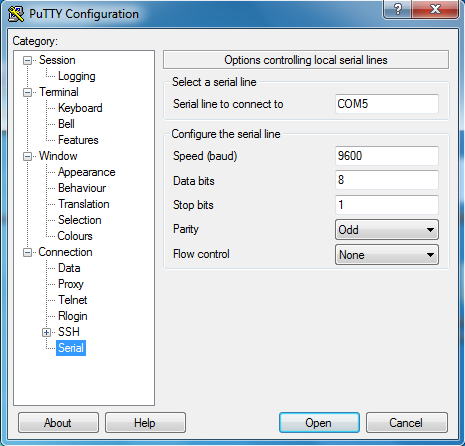Click the About button

click(58, 423)
